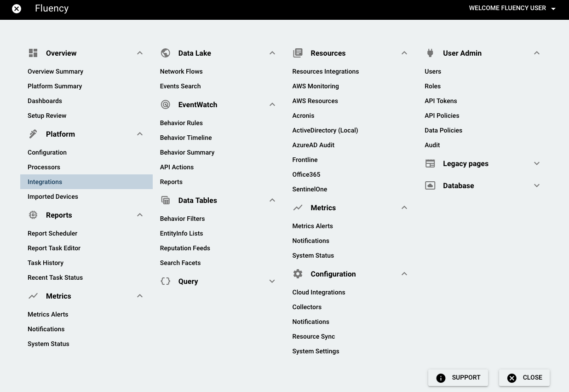Image resolution: width=569 pixels, height=392 pixels.
Task: Open EntityInfo Lists
Action: [x=181, y=233]
